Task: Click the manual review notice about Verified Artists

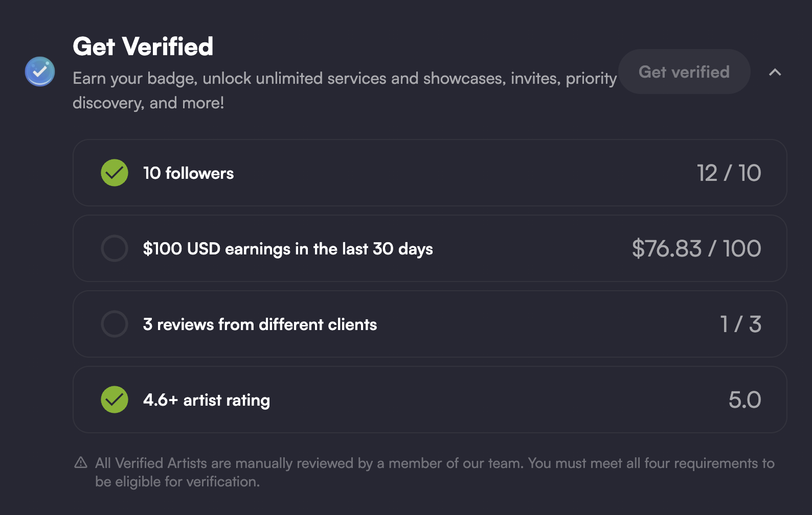Action: pyautogui.click(x=435, y=472)
